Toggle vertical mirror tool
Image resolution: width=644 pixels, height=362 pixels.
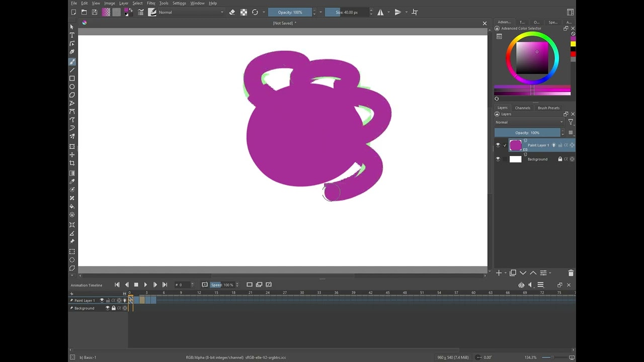(397, 12)
